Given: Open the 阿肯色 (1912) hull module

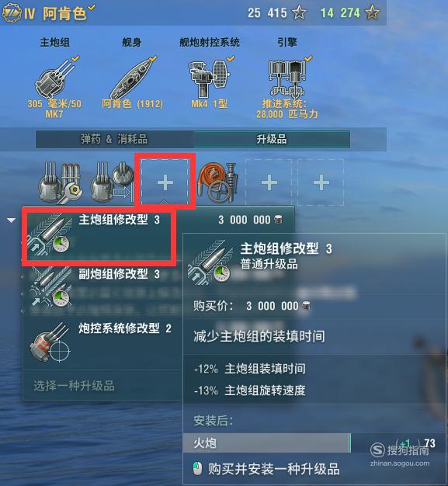Looking at the screenshot, I should coord(134,78).
